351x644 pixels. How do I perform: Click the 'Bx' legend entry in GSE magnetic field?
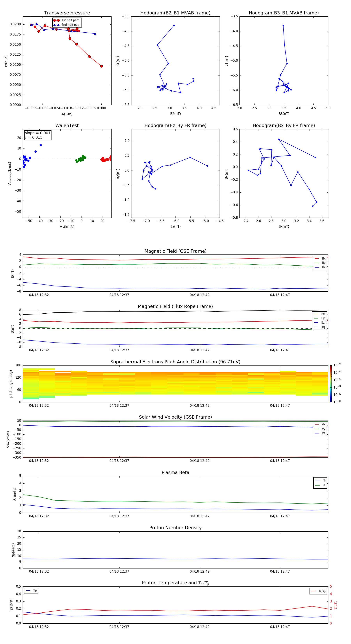tap(320, 259)
